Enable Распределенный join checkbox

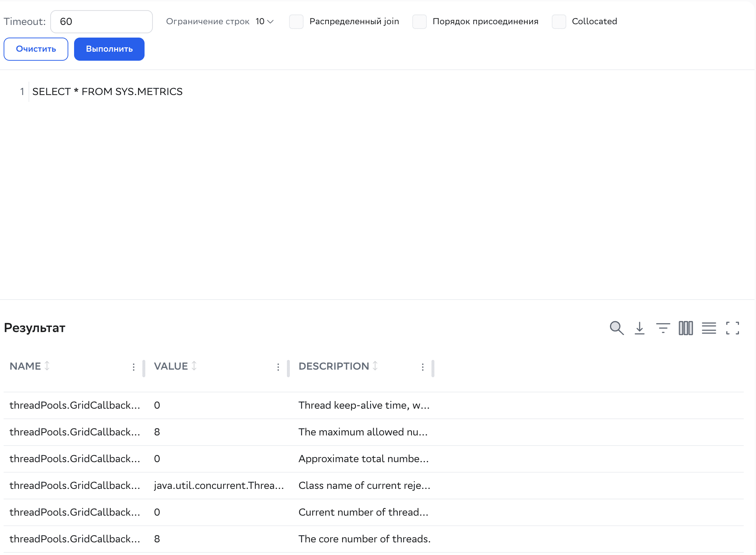tap(296, 22)
